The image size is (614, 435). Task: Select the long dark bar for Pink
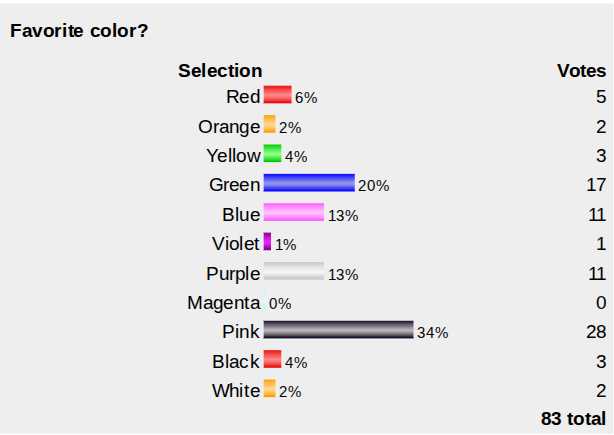[338, 331]
